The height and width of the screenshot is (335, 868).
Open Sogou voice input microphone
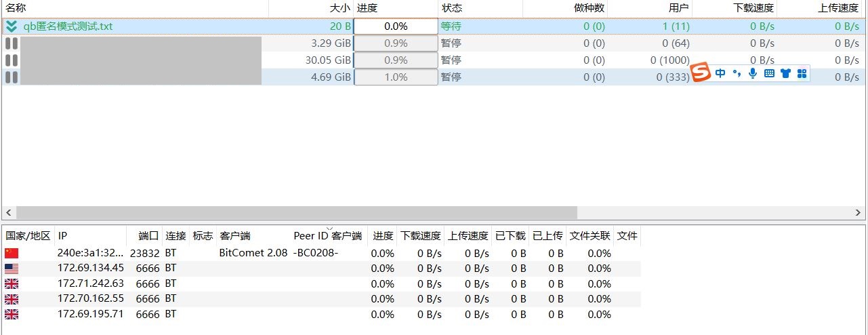(753, 73)
